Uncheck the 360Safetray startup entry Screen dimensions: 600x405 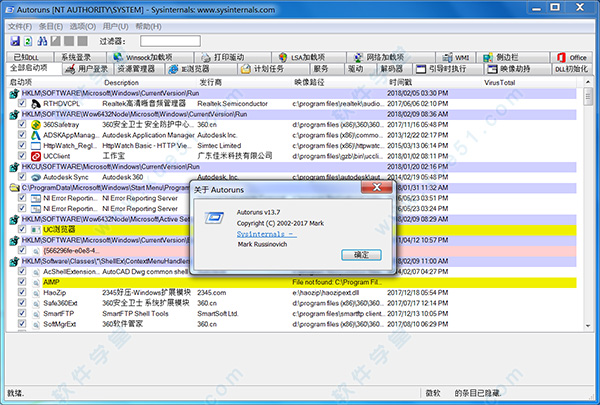(22, 124)
